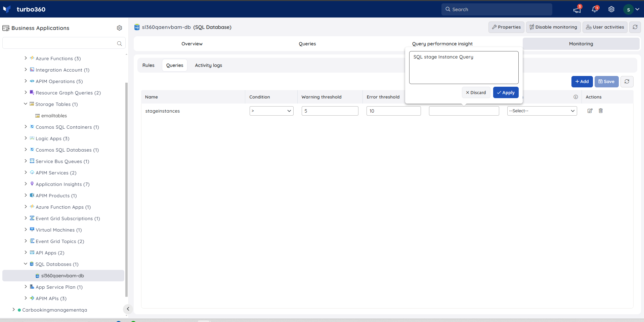Click the empty description field in row
Image resolution: width=644 pixels, height=322 pixels.
464,111
